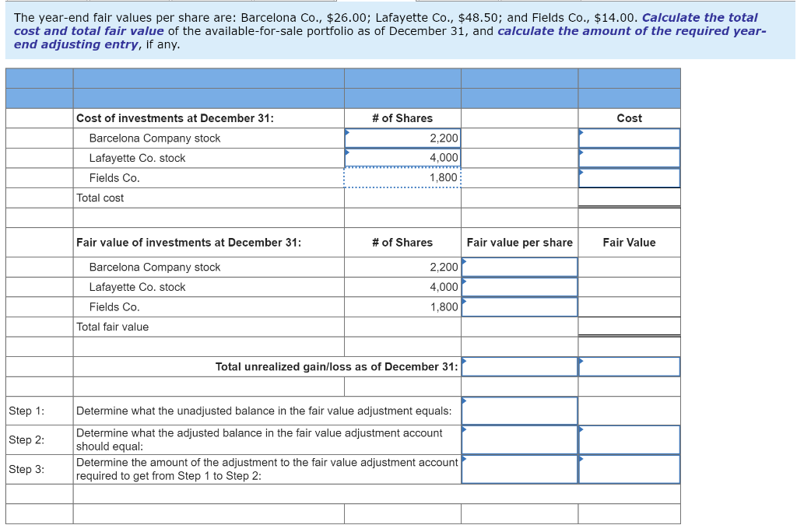Viewport: 797px width, 532px height.
Task: Select Fields Co. fair value per share input
Action: [519, 307]
